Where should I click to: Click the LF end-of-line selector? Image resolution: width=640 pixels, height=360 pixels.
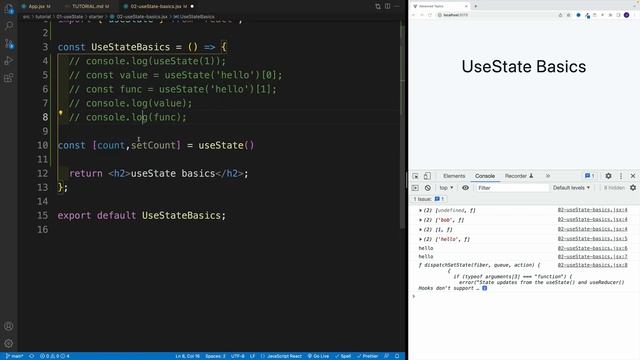pyautogui.click(x=252, y=356)
